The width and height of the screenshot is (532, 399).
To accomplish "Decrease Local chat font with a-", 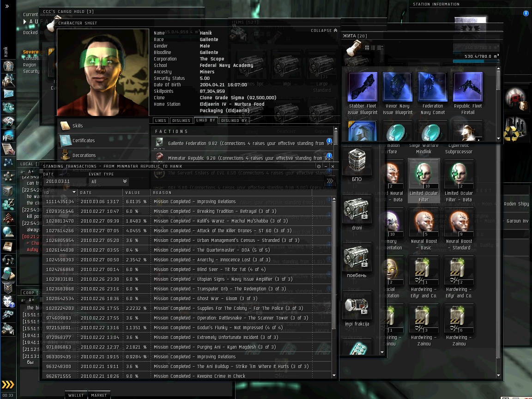I will click(x=23, y=172).
